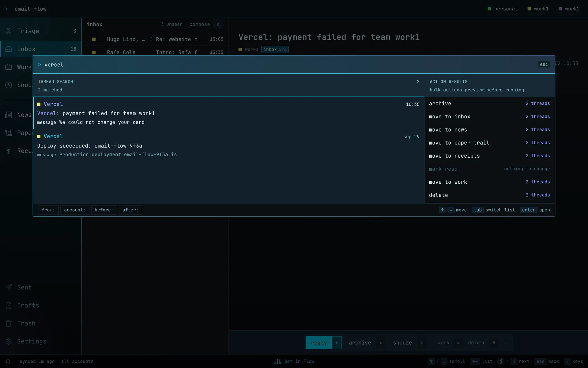Choose move to paper trail action
The width and height of the screenshot is (588, 368).
[x=490, y=143]
